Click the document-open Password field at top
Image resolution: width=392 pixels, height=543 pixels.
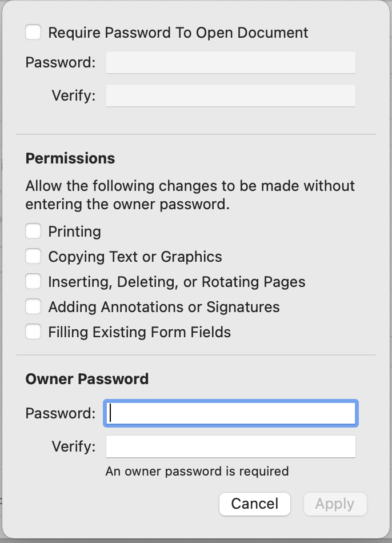click(231, 62)
